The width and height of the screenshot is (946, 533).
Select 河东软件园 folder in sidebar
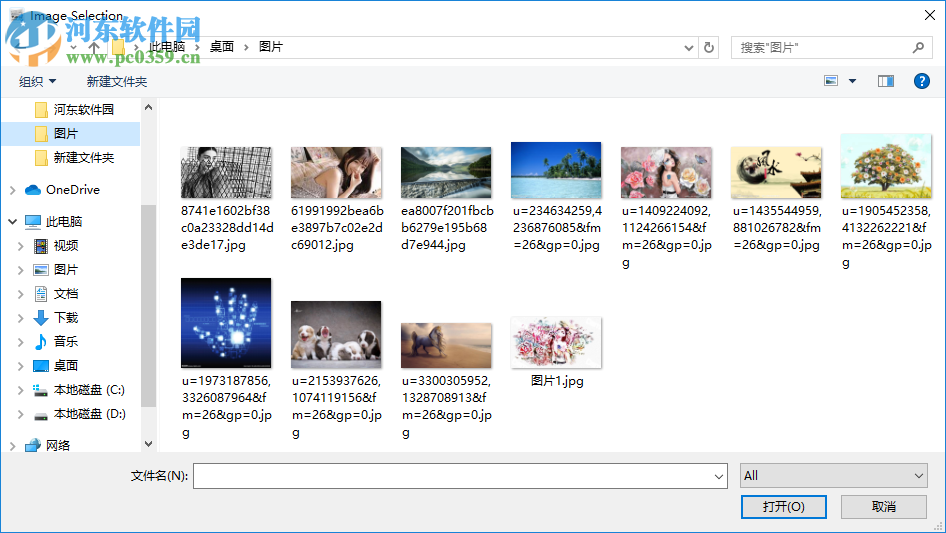point(83,109)
